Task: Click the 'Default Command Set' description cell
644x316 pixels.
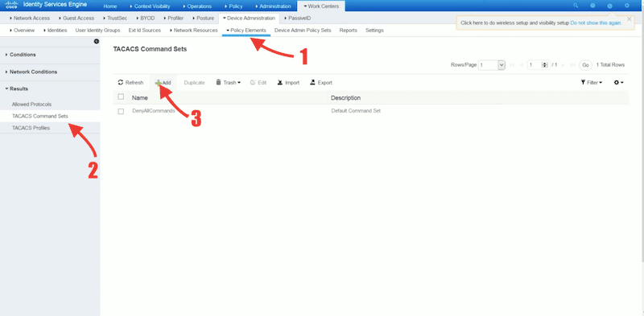Action: [x=356, y=111]
